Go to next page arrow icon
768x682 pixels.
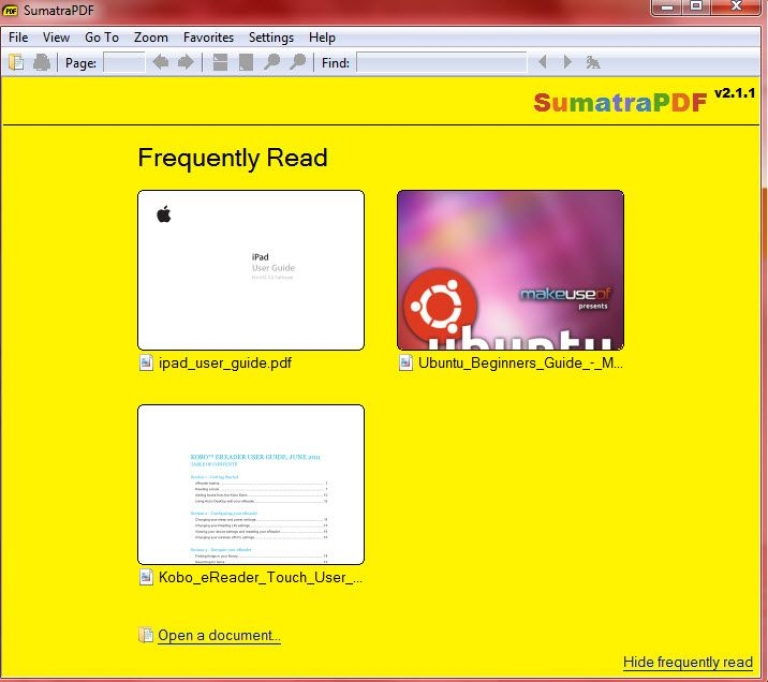point(185,62)
